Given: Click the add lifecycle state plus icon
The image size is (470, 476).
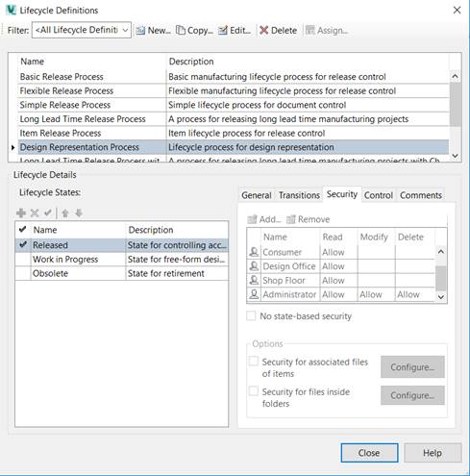Looking at the screenshot, I should (x=21, y=213).
